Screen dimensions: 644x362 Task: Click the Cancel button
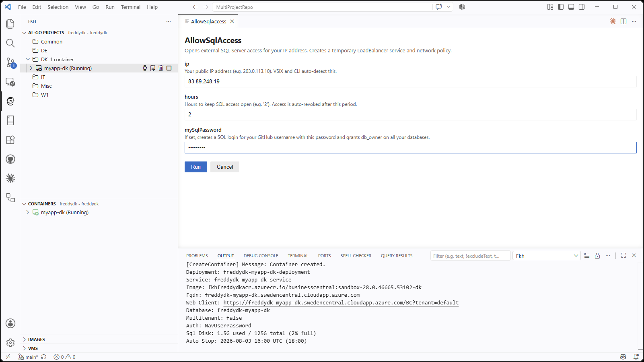coord(225,167)
